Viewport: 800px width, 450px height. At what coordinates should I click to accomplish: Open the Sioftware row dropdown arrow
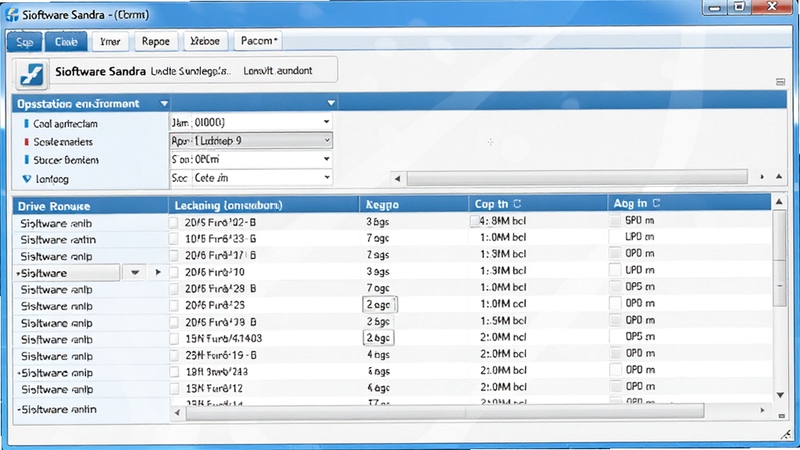tap(135, 272)
